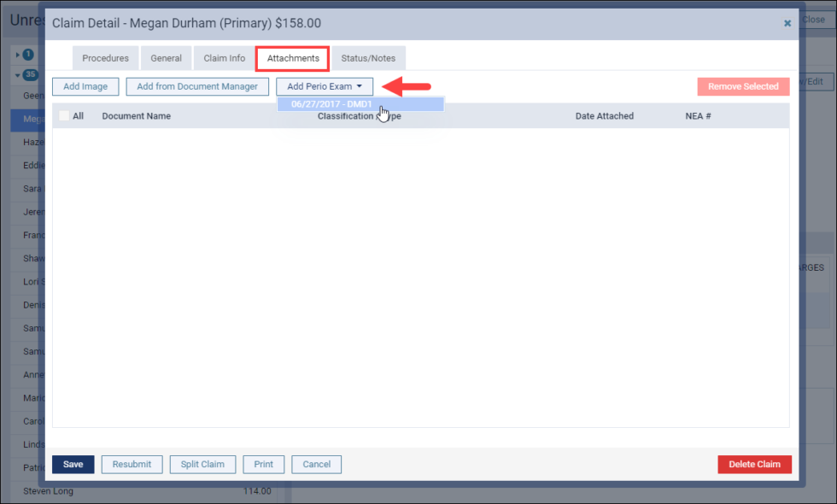Save the claim
Image resolution: width=837 pixels, height=504 pixels.
[73, 464]
